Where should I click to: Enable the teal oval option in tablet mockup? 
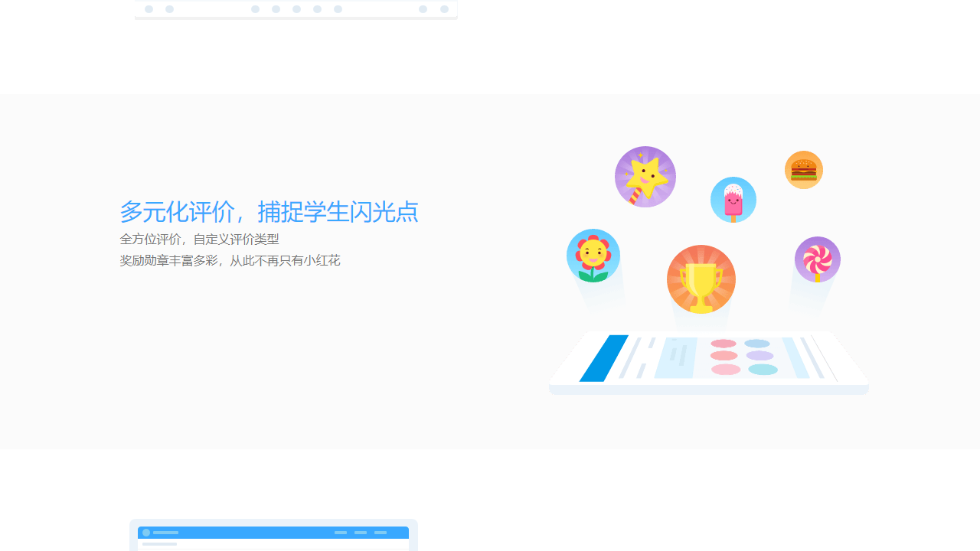tap(763, 368)
